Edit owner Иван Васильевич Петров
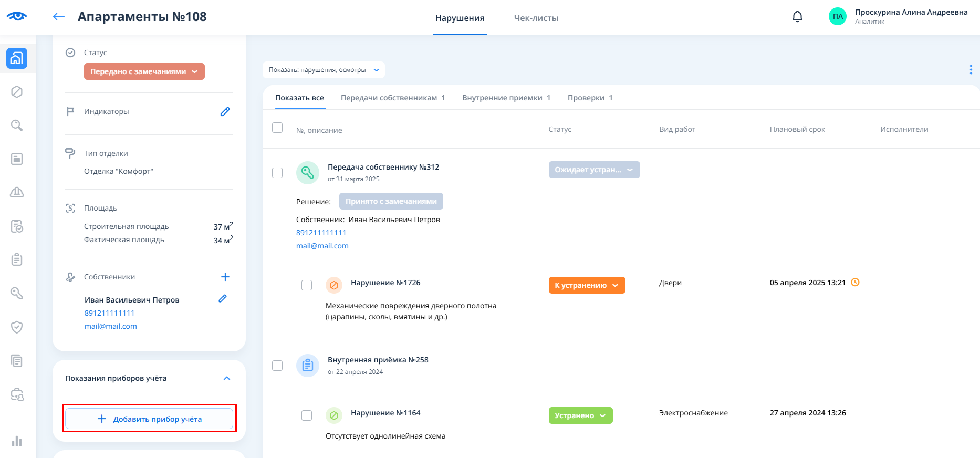This screenshot has height=458, width=980. click(223, 299)
